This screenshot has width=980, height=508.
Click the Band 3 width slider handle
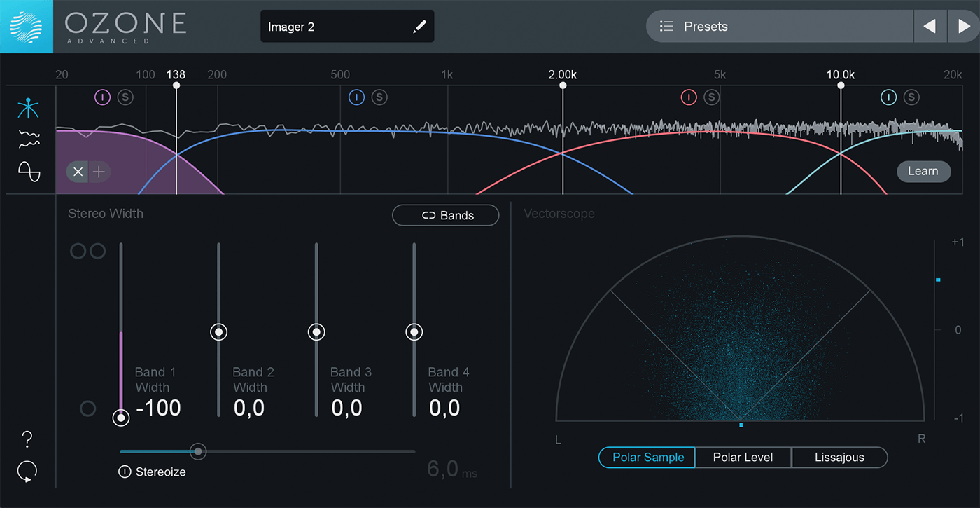click(x=316, y=331)
